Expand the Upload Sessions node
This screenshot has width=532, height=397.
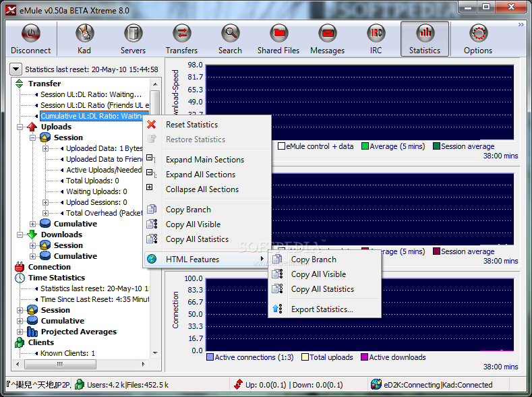click(45, 202)
